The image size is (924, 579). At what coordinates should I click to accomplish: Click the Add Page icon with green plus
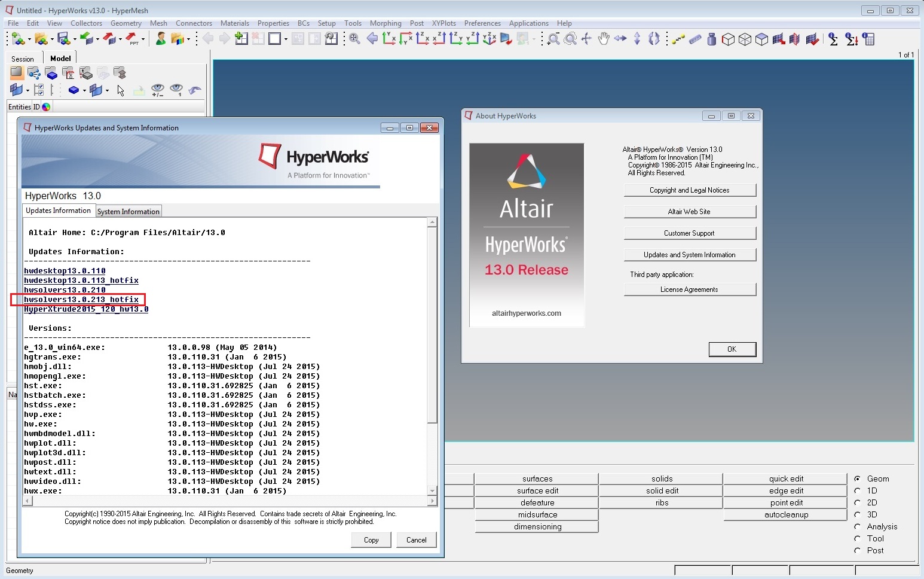coord(241,39)
